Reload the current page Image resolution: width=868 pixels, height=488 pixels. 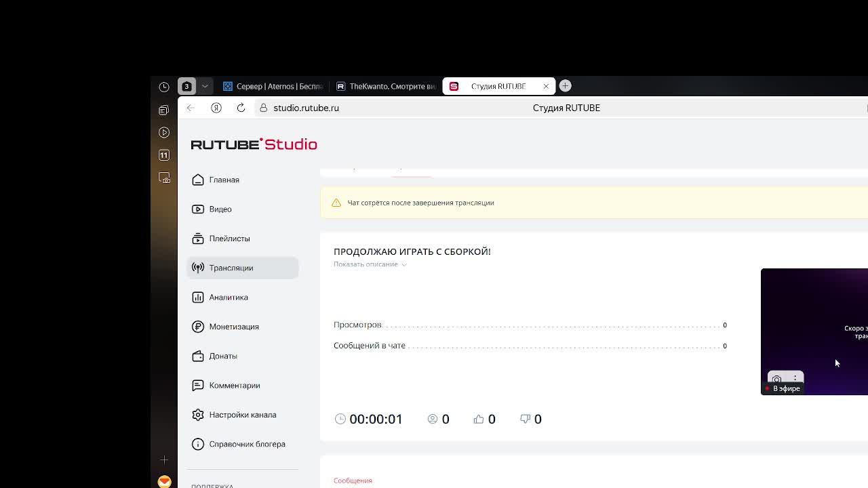coord(241,108)
